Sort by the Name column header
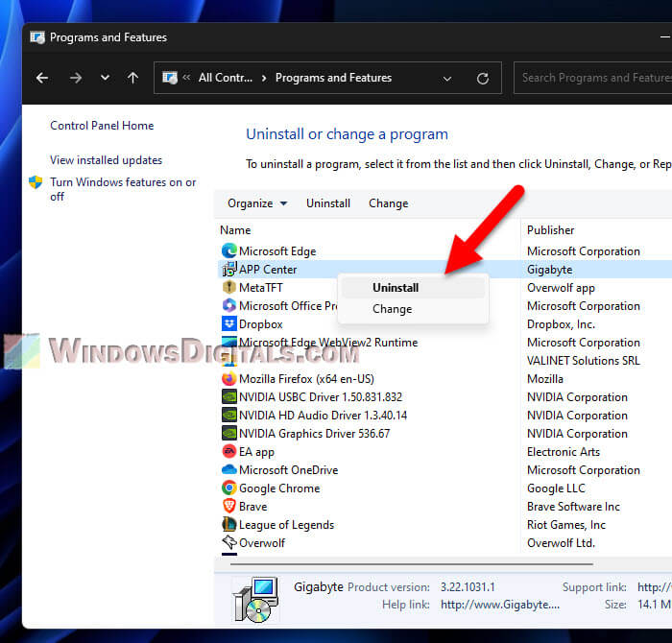Screen dimensions: 672x643 (x=235, y=230)
